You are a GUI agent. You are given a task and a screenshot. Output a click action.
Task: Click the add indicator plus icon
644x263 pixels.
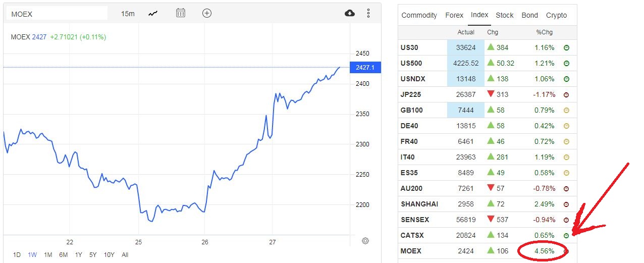tap(206, 14)
